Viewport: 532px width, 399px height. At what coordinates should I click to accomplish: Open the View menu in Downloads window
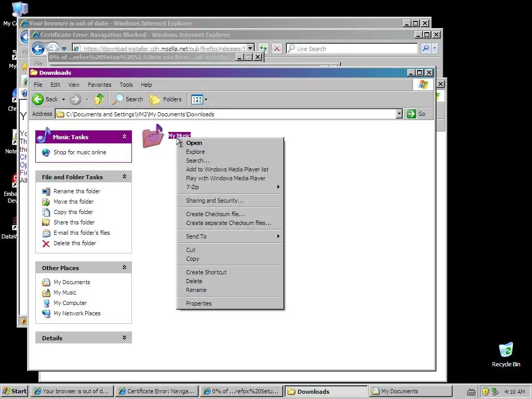[x=74, y=85]
